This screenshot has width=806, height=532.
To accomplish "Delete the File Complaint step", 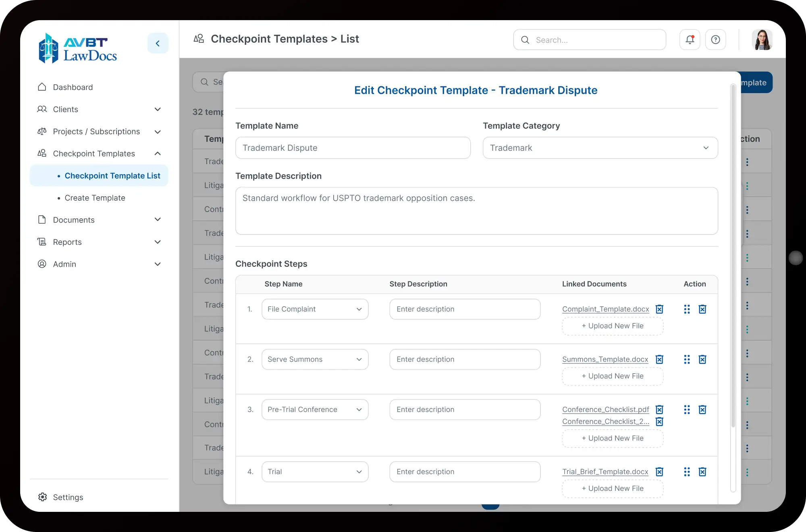I will tap(702, 309).
